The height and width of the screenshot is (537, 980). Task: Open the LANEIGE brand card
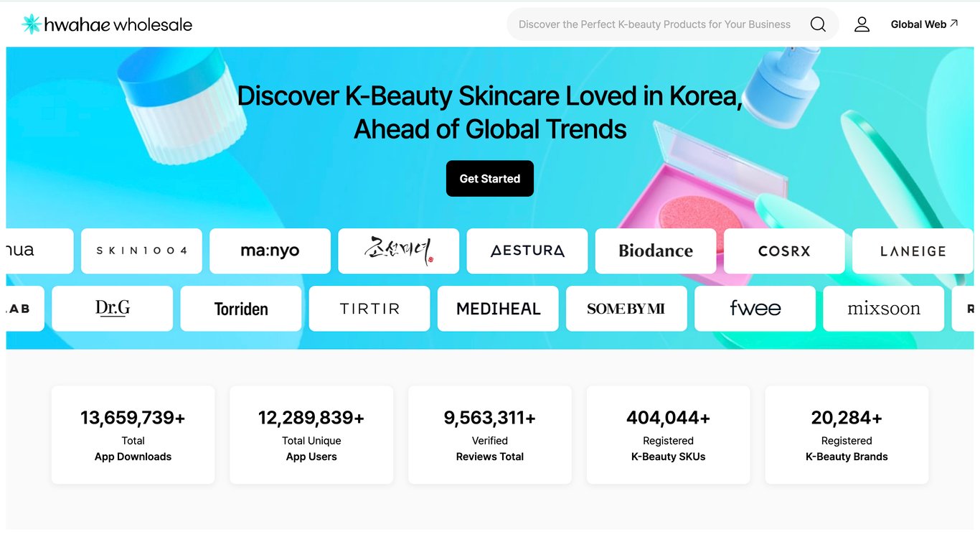(913, 251)
